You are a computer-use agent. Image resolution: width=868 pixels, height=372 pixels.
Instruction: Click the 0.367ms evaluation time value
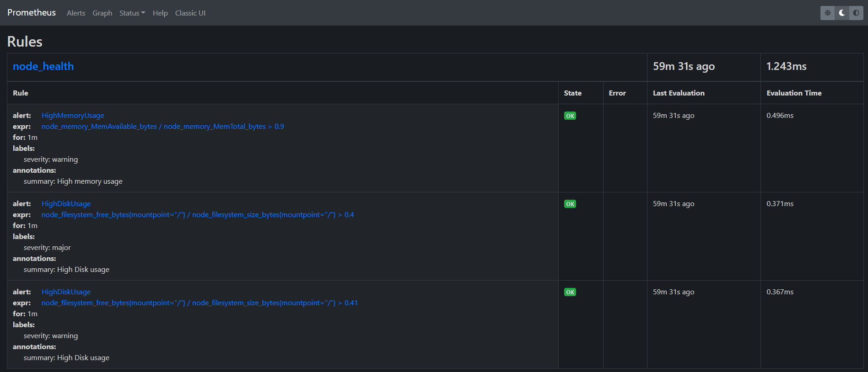click(780, 292)
